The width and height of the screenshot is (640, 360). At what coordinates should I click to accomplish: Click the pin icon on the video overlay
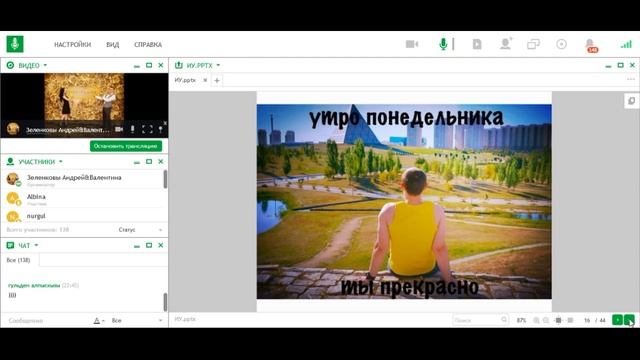click(161, 129)
